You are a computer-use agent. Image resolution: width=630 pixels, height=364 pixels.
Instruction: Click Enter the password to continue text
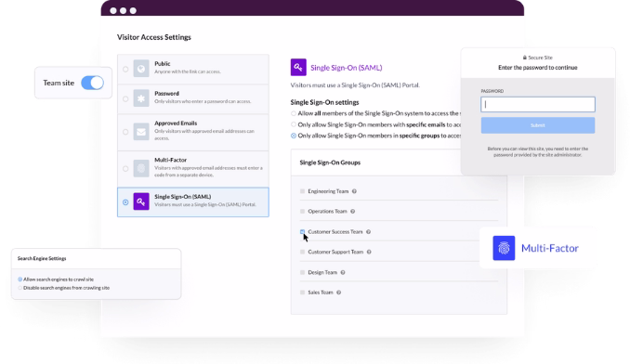tap(538, 68)
